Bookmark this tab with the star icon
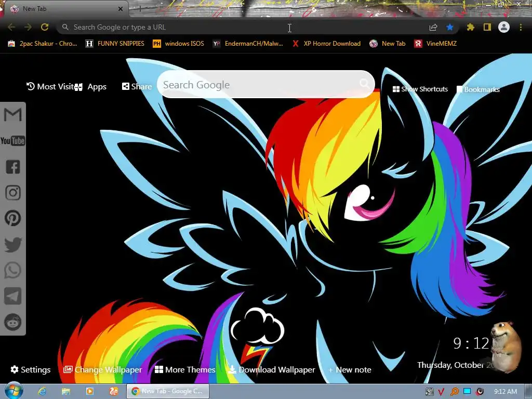 tap(450, 28)
